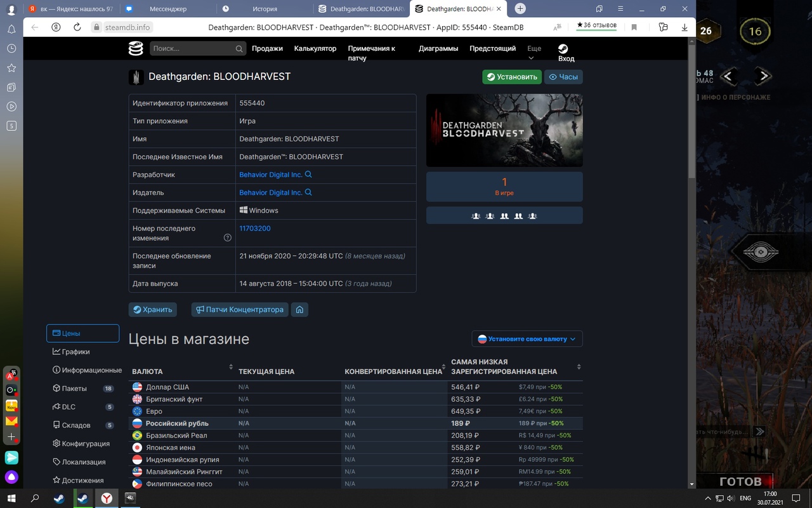Click the search magnifier in the SteamDB search box

coord(239,49)
